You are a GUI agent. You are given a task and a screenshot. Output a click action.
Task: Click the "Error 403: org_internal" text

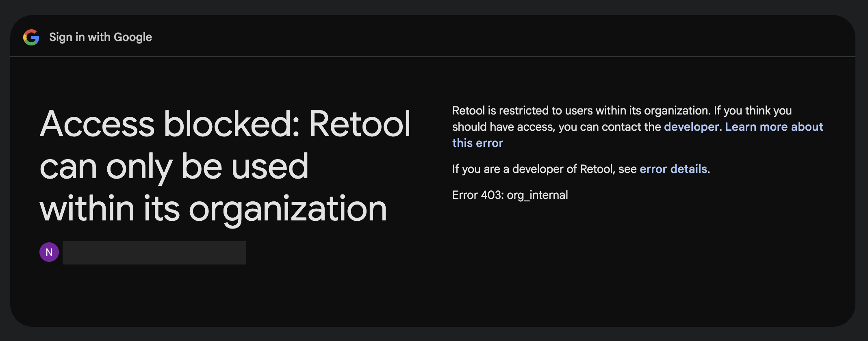510,195
